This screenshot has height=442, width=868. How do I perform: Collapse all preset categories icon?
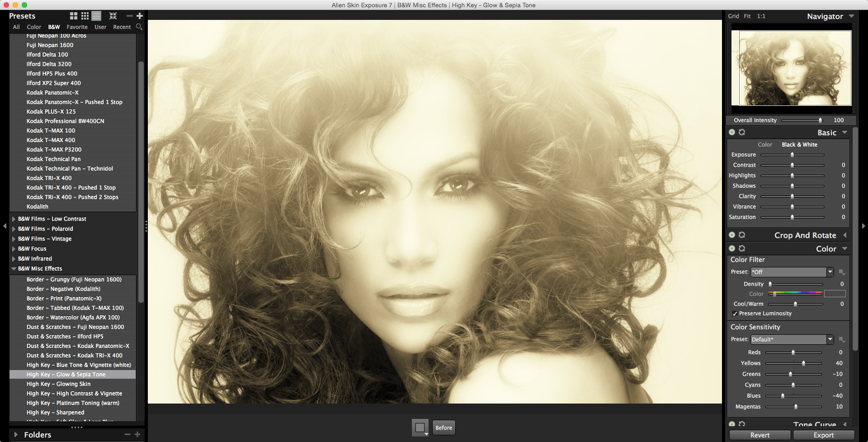point(113,16)
